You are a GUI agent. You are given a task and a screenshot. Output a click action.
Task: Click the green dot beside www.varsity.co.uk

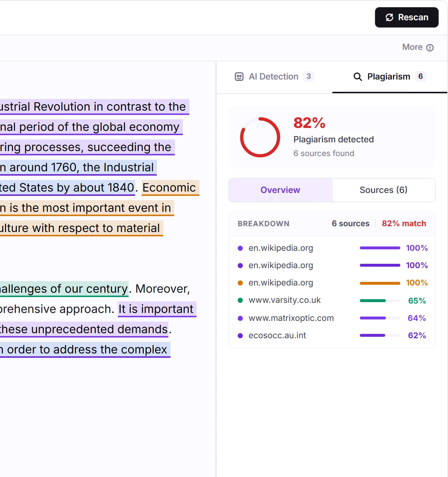[240, 300]
